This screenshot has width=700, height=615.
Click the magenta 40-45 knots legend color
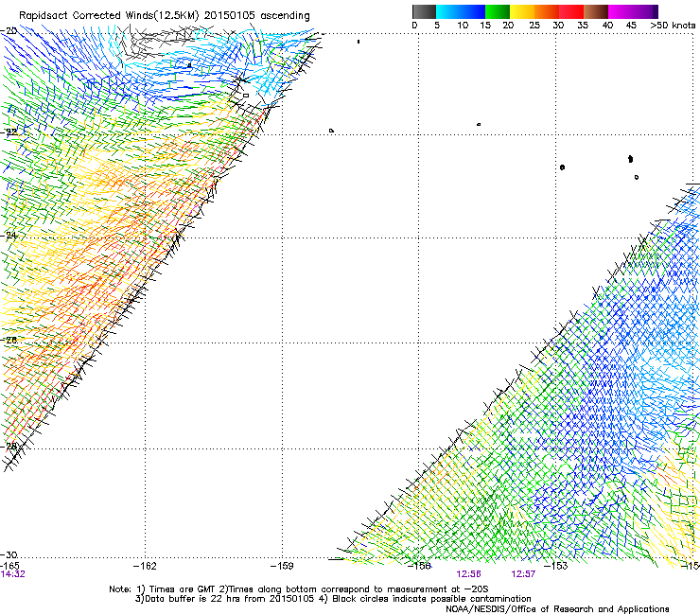[621, 11]
